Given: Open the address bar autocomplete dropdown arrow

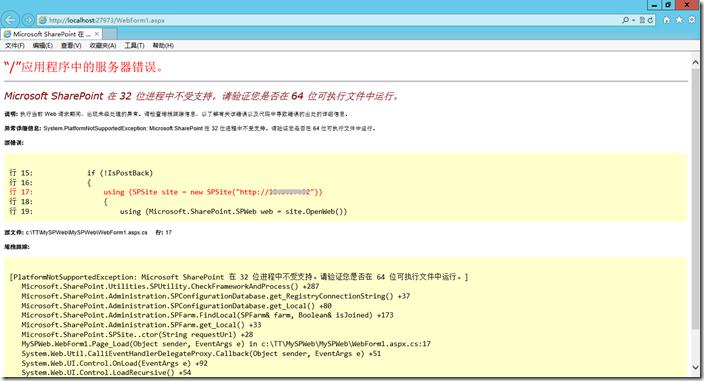Looking at the screenshot, I should (x=633, y=20).
